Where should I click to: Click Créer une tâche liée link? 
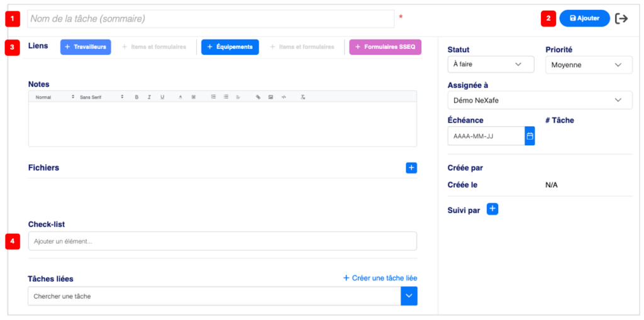(380, 278)
